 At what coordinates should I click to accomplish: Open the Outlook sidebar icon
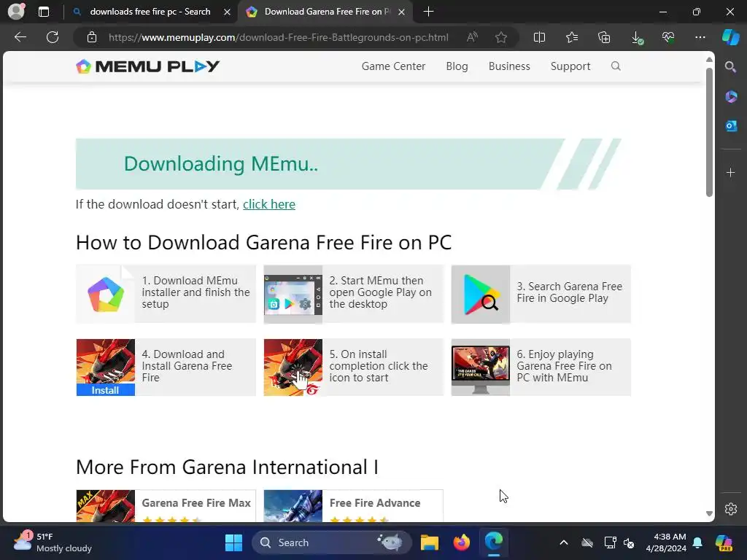click(x=731, y=125)
